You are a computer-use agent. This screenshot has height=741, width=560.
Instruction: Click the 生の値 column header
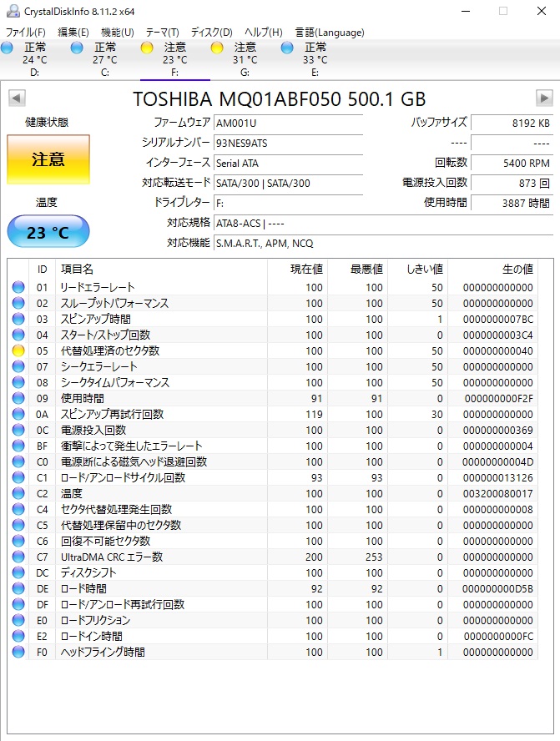516,270
